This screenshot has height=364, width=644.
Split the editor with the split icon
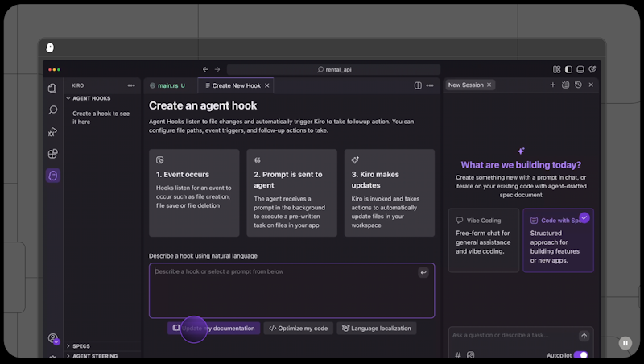click(418, 85)
